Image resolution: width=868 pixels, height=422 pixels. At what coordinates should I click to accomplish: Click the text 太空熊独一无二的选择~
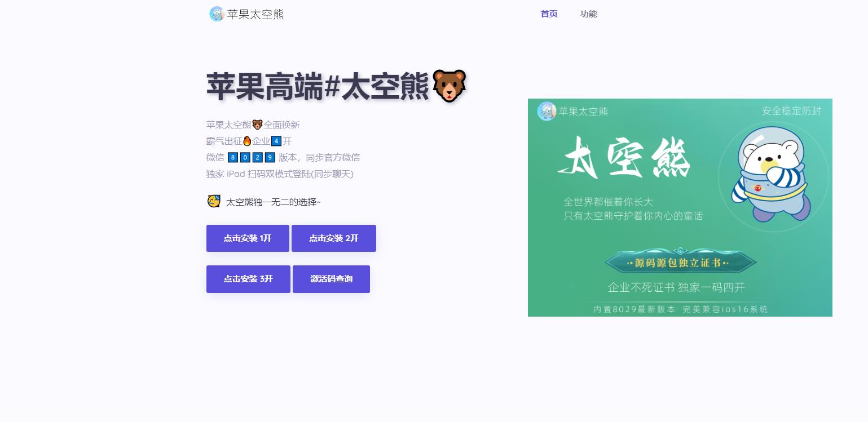coord(273,202)
